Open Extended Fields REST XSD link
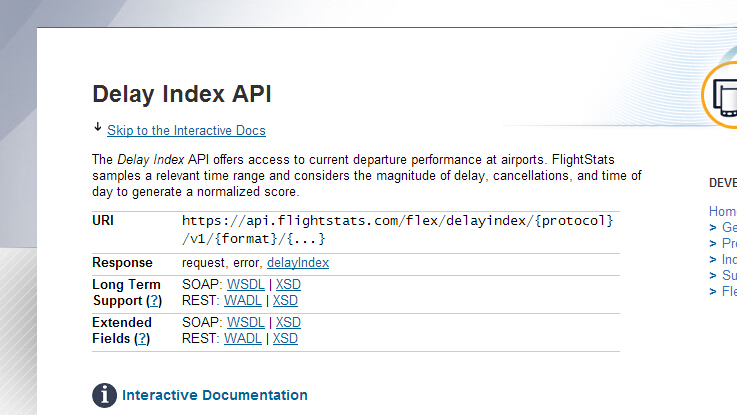The image size is (737, 415). tap(285, 338)
